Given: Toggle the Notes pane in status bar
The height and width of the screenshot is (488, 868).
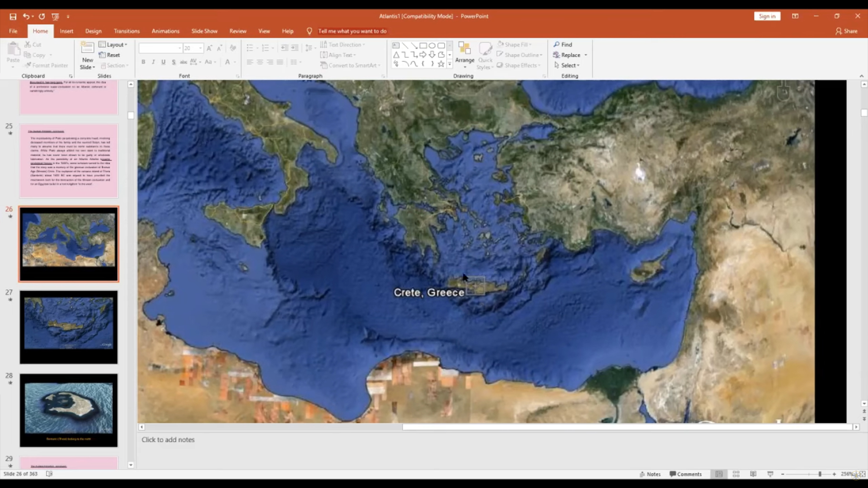Looking at the screenshot, I should (650, 474).
